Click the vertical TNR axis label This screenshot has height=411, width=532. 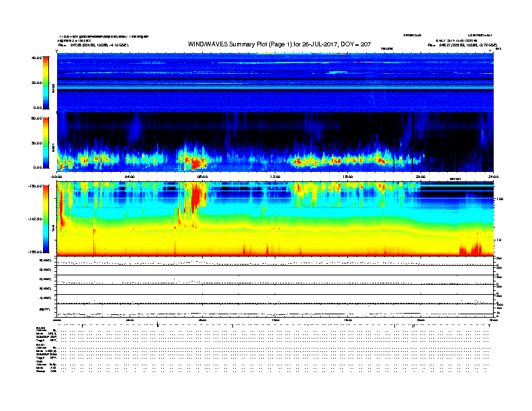tap(53, 229)
